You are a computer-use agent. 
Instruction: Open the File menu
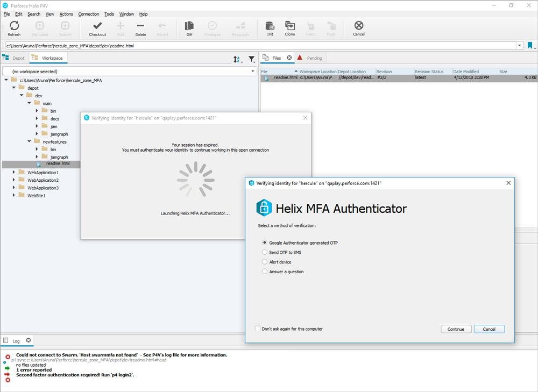point(7,14)
